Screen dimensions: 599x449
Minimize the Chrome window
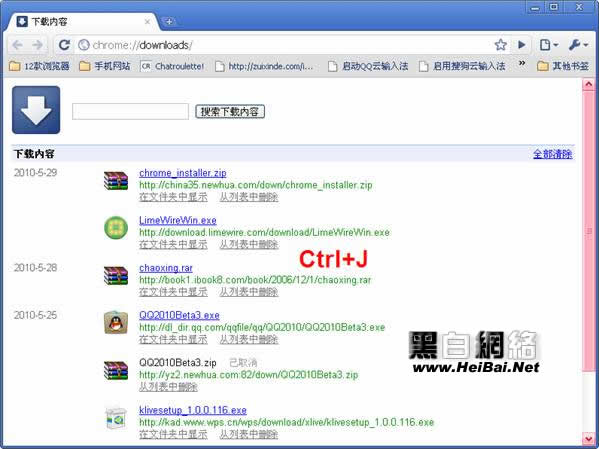[x=536, y=7]
